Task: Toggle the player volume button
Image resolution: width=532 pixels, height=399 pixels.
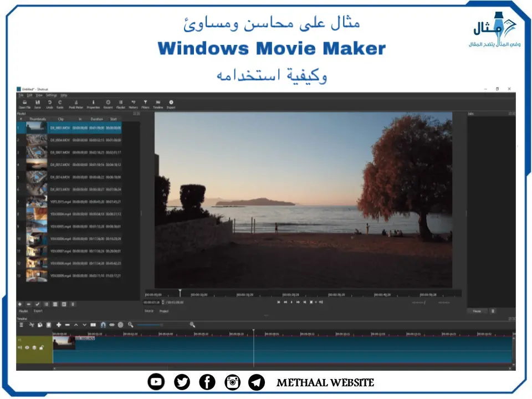Action: [321, 302]
